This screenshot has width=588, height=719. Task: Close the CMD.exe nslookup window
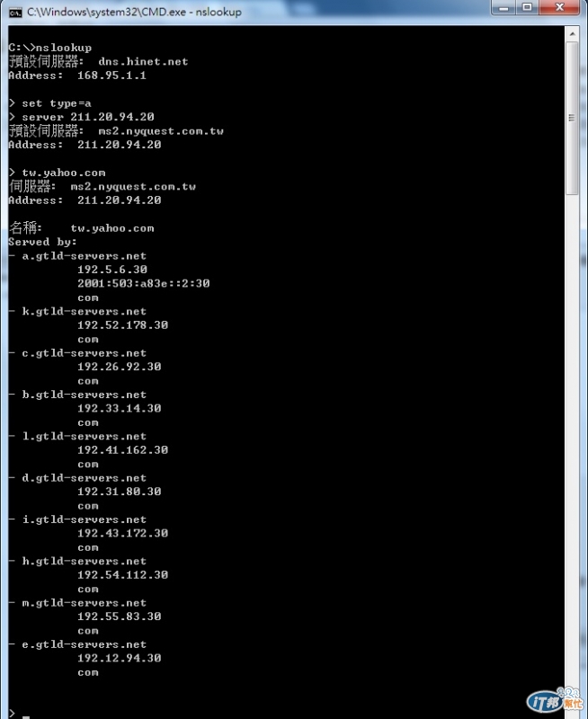[559, 8]
